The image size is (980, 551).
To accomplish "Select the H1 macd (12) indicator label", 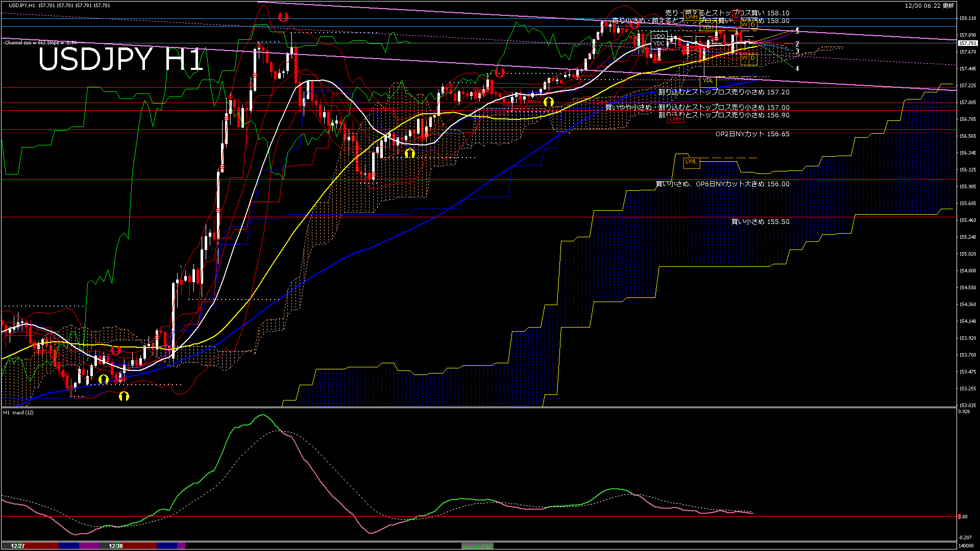I will click(x=19, y=412).
